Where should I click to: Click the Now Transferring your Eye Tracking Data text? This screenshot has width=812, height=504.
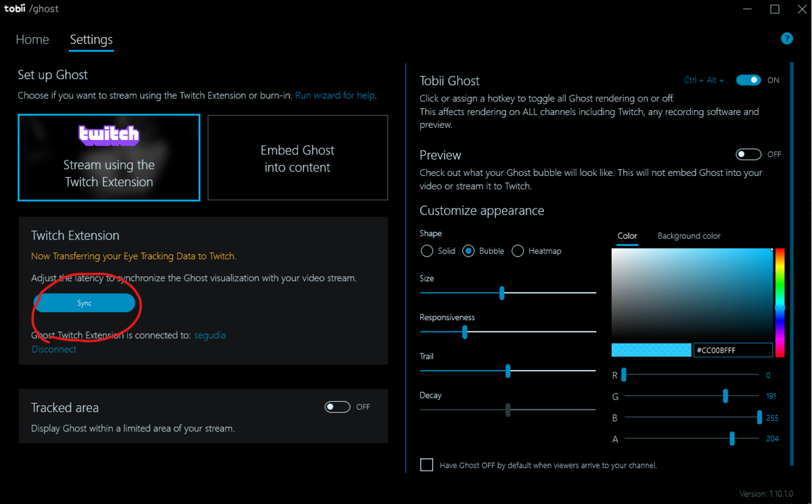(x=133, y=256)
